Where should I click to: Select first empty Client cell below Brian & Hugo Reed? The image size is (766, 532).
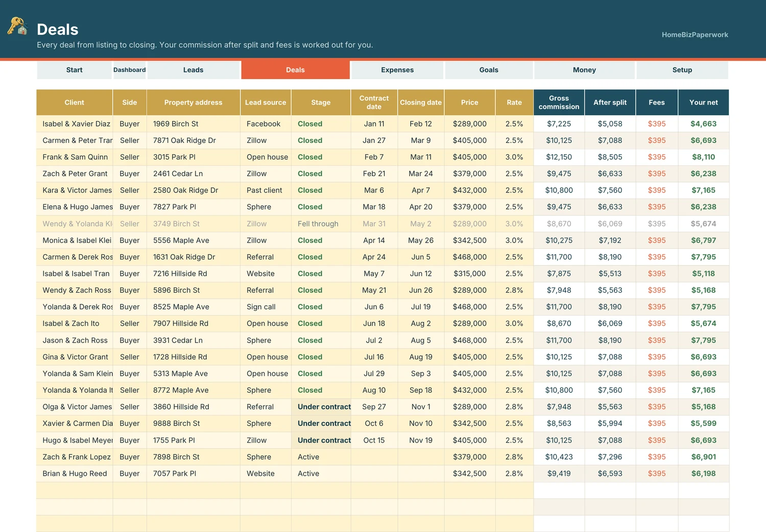[x=75, y=490]
